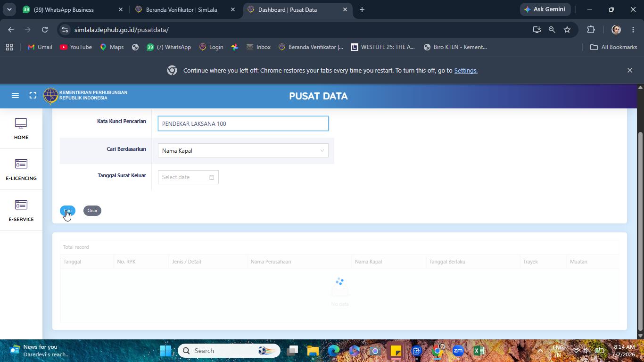644x362 pixels.
Task: Close the Dashboard Pusat Data tab
Action: click(x=345, y=9)
